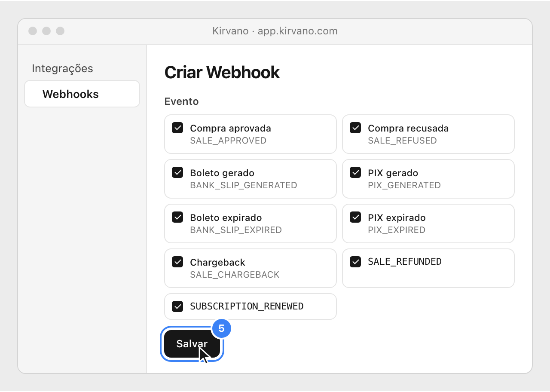The height and width of the screenshot is (392, 550).
Task: Disable the PIX expirado checkbox
Action: pos(355,217)
